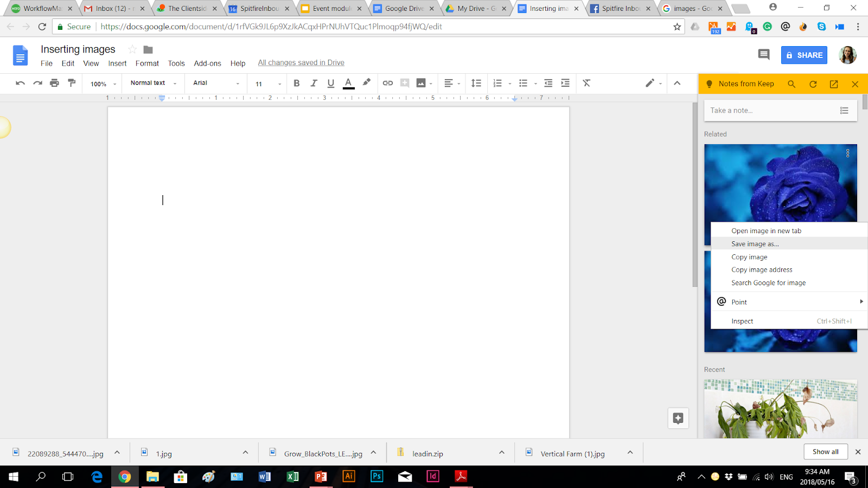Screen dimensions: 868x488
Task: Open Photoshop from the Windows taskbar
Action: [x=376, y=477]
